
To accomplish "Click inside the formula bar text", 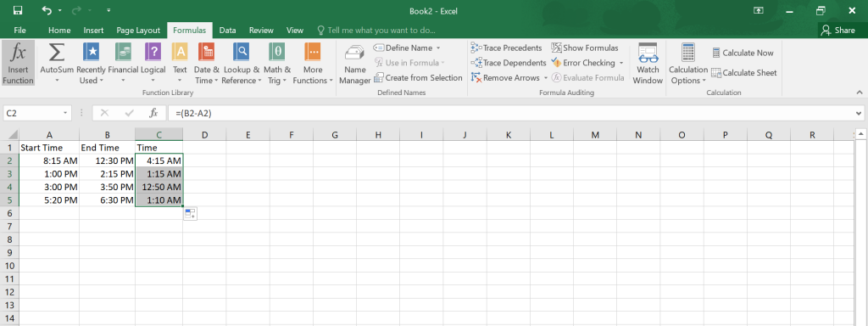I will click(x=194, y=113).
